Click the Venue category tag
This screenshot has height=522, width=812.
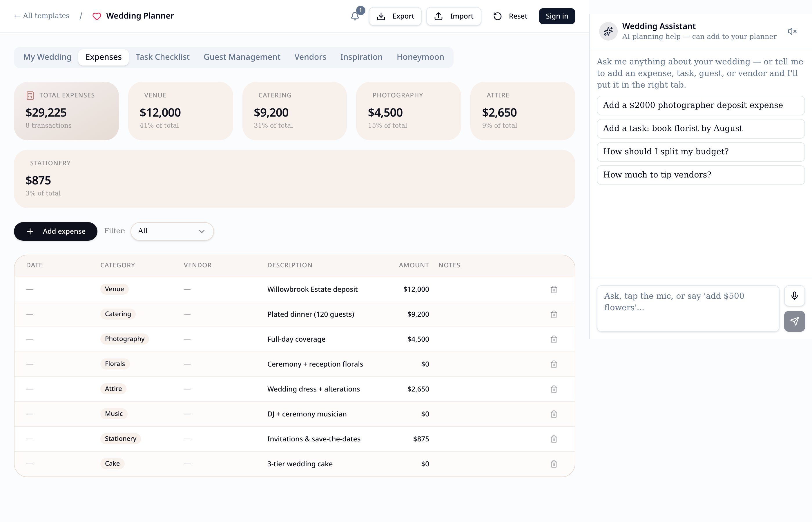pyautogui.click(x=114, y=289)
